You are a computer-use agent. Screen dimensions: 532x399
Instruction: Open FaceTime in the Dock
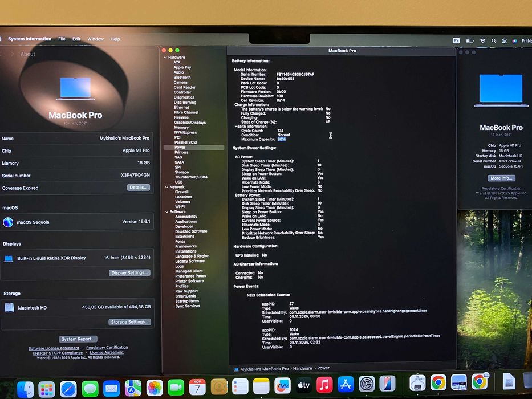pyautogui.click(x=176, y=388)
